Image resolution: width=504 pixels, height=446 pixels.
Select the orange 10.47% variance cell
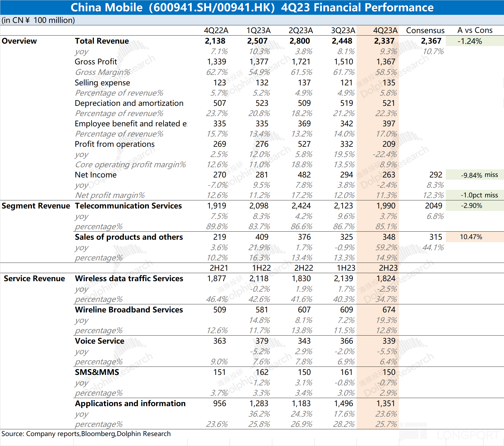[x=471, y=237]
